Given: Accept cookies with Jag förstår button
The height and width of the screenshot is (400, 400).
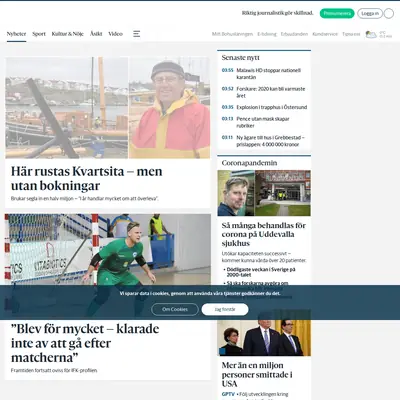Looking at the screenshot, I should click(x=225, y=309).
